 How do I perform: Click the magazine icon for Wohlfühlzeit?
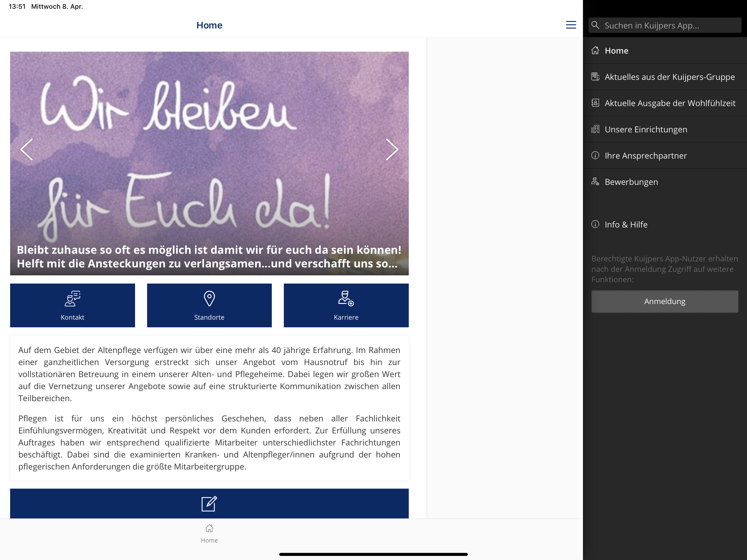595,103
